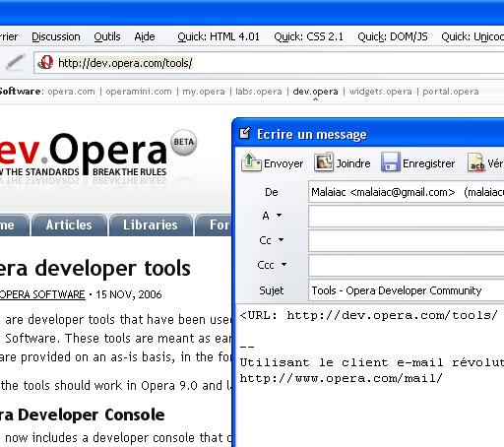The image size is (504, 447).
Task: Open Quick: CSS 2.1 bookmark
Action: (x=308, y=36)
